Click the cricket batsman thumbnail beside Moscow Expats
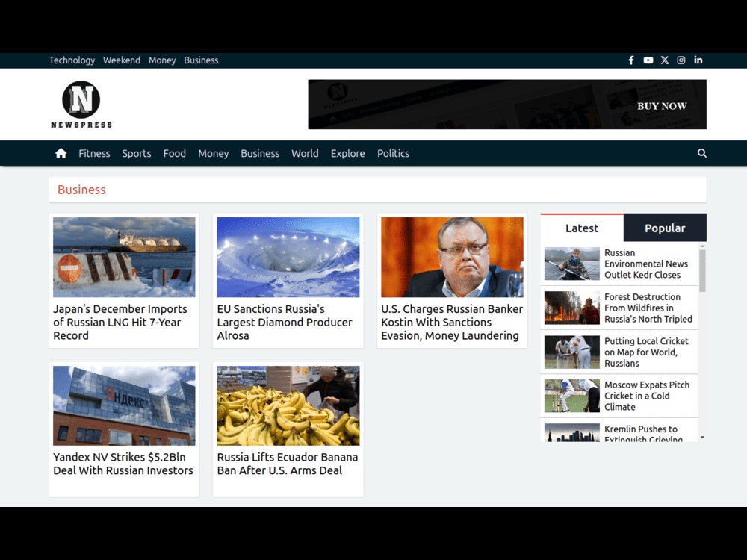Image resolution: width=747 pixels, height=560 pixels. [571, 396]
